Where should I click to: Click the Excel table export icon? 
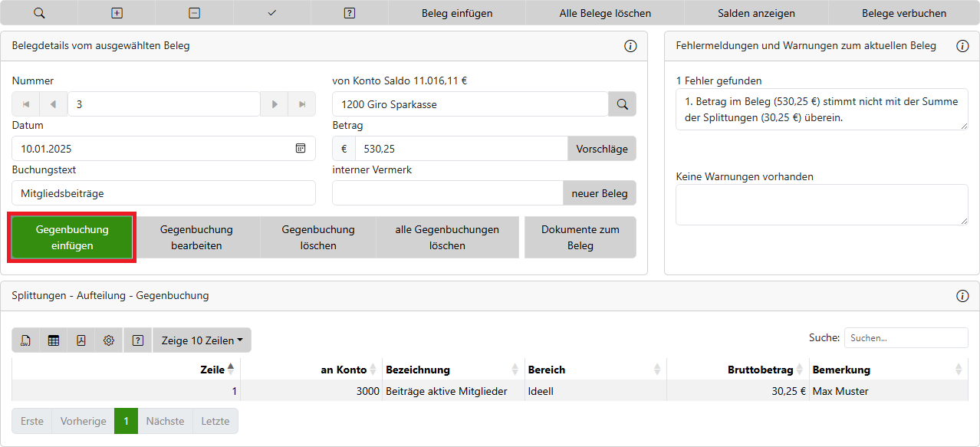[x=54, y=340]
